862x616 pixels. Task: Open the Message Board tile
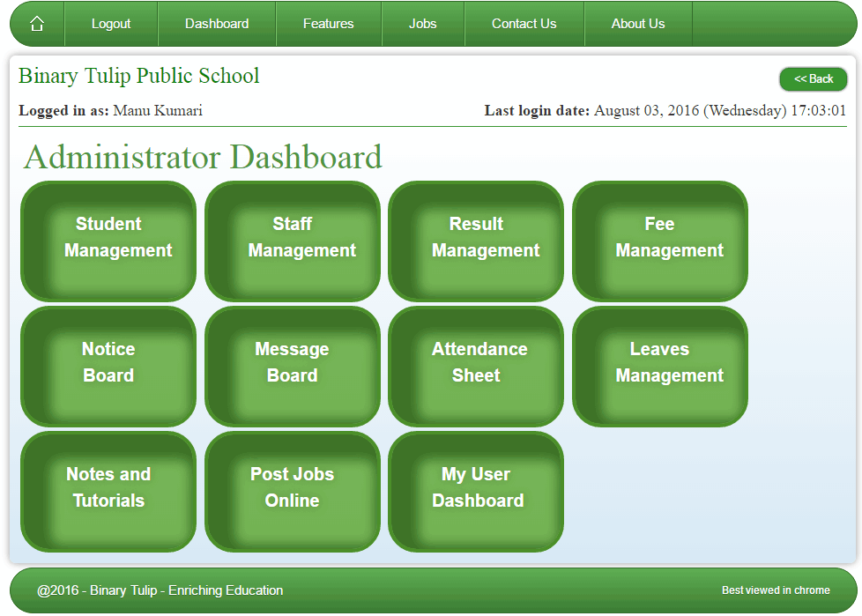click(x=293, y=367)
